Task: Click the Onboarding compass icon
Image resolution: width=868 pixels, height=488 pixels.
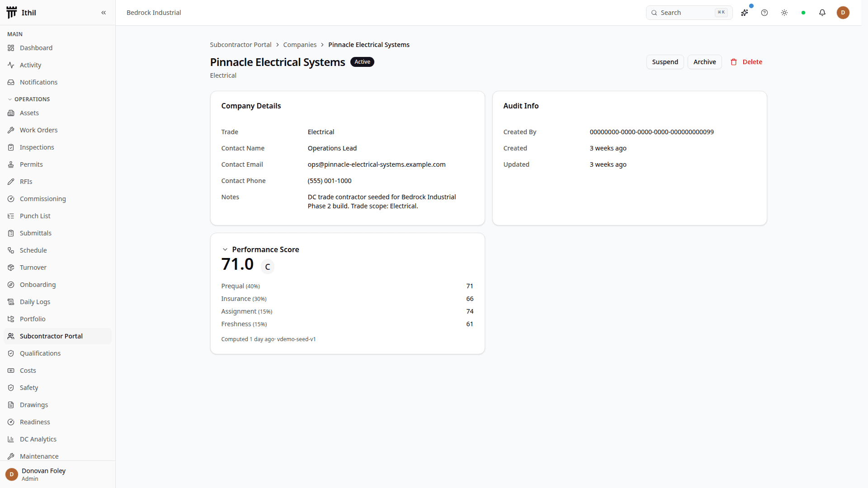Action: pos(11,285)
